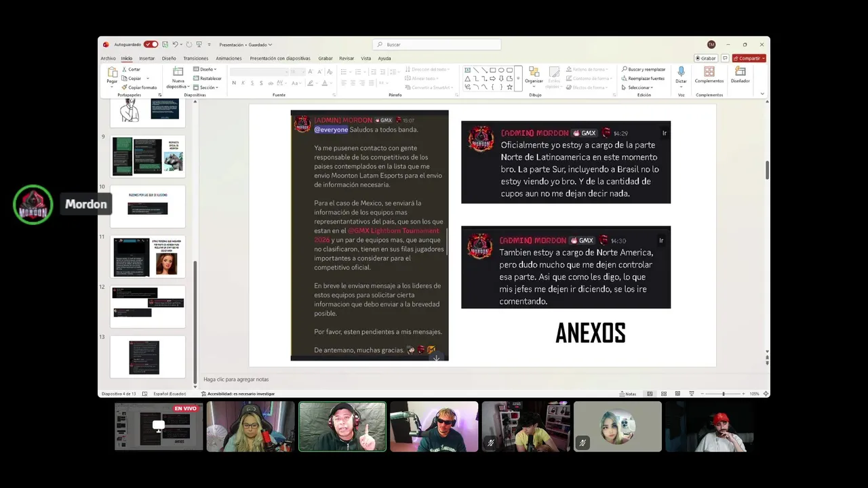This screenshot has height=488, width=868.
Task: Toggle underline S formatting button
Action: point(252,83)
